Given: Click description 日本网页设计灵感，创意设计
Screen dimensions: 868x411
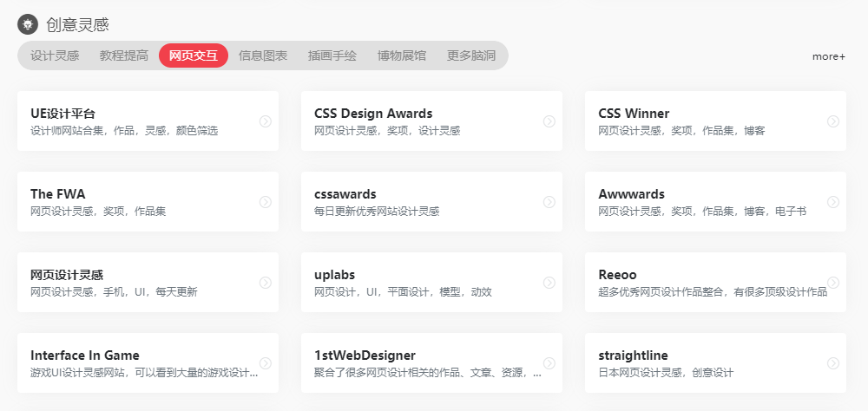Looking at the screenshot, I should pyautogui.click(x=666, y=374).
